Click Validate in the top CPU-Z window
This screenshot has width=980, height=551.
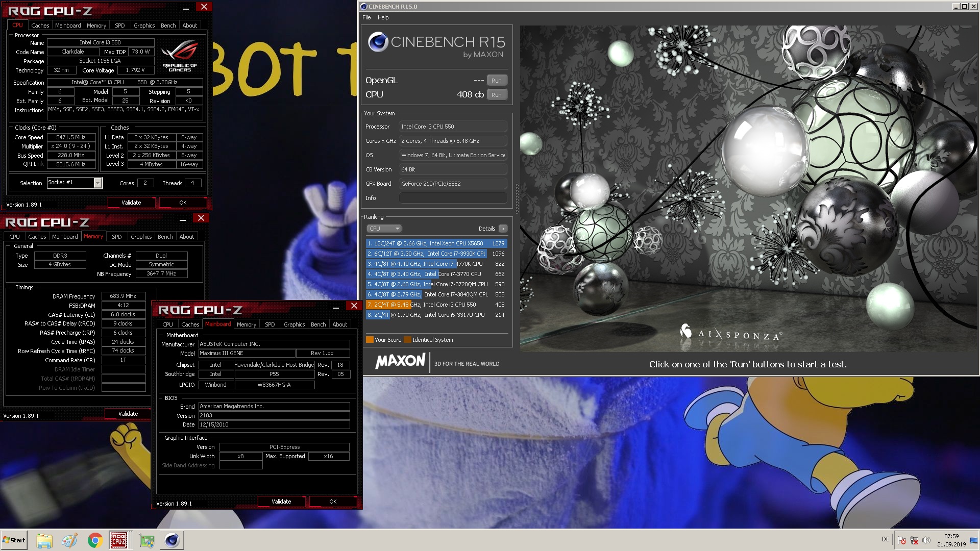click(131, 203)
